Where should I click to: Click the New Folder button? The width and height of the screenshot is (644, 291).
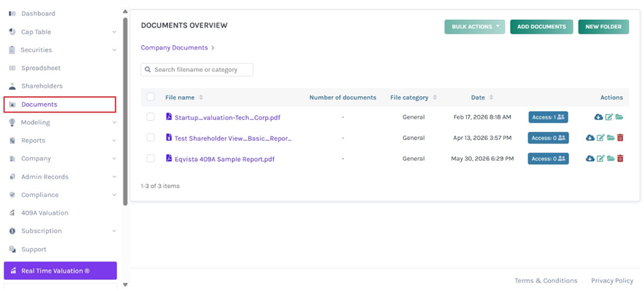pyautogui.click(x=604, y=27)
